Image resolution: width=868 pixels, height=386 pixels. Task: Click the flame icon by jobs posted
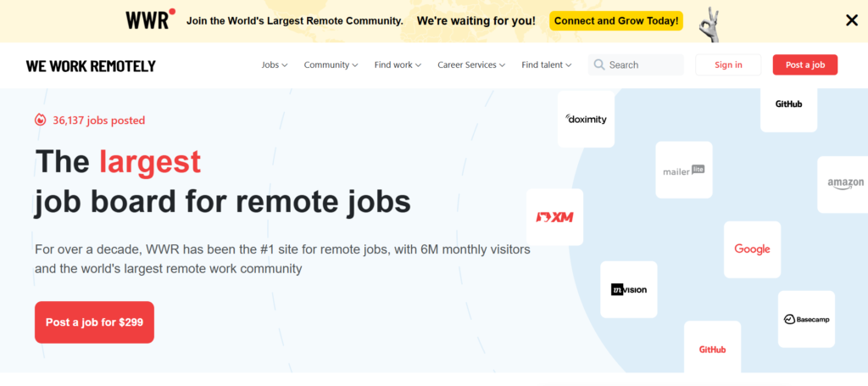point(41,120)
